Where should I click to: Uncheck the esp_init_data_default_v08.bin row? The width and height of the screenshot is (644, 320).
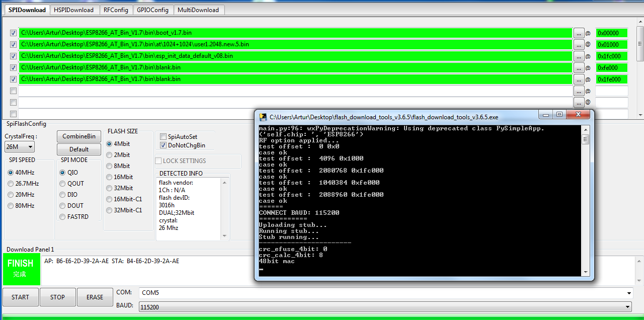tap(14, 56)
